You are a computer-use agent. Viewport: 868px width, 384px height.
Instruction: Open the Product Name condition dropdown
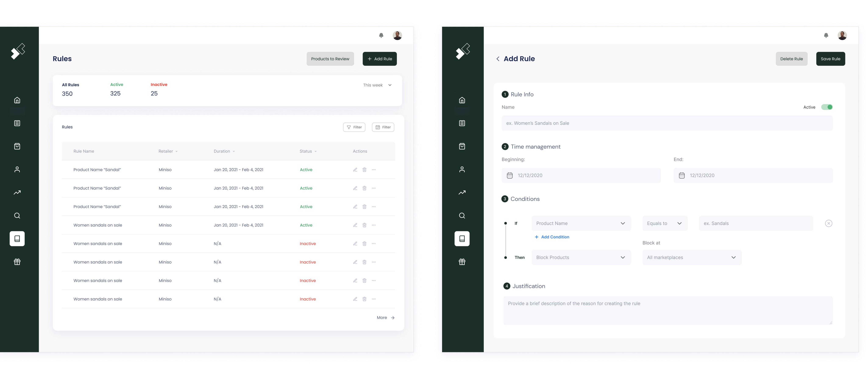click(581, 223)
